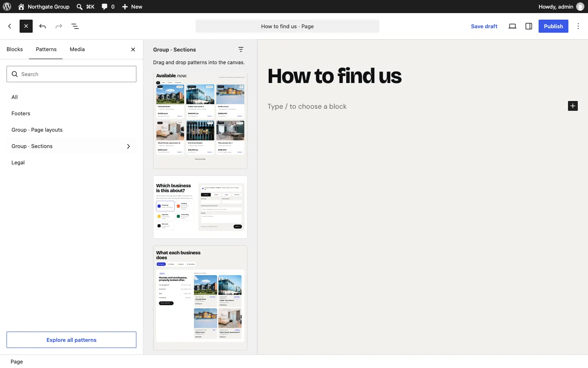Click the admin avatar icon
588x368 pixels.
580,7
